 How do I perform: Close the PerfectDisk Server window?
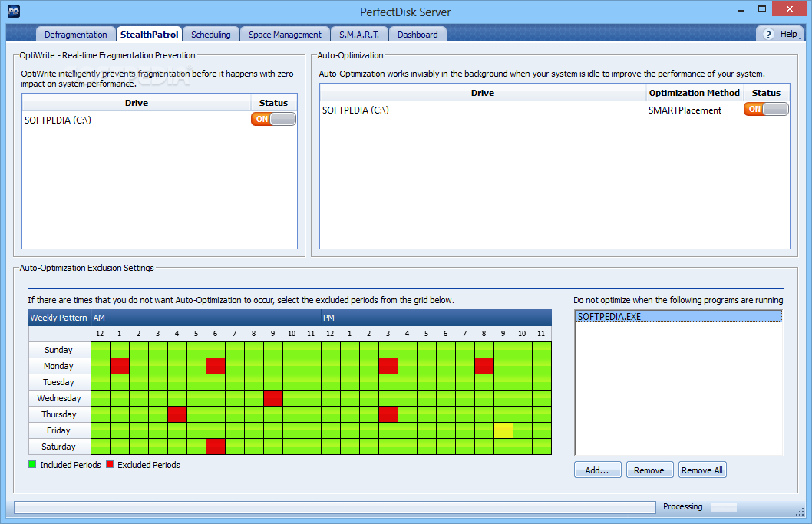coord(789,8)
